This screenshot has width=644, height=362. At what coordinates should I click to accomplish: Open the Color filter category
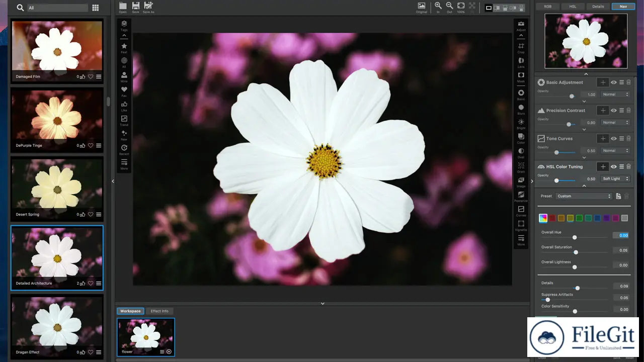pos(521,138)
